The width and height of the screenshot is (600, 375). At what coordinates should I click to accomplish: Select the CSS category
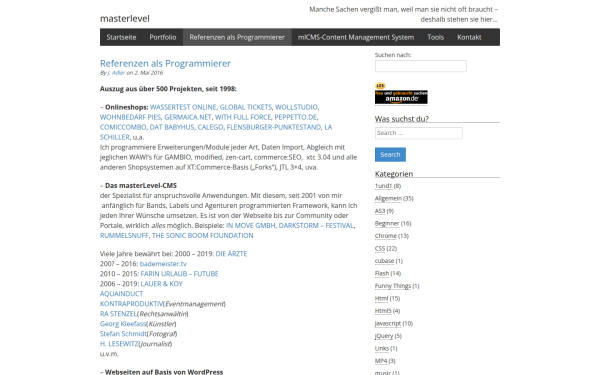pyautogui.click(x=380, y=248)
